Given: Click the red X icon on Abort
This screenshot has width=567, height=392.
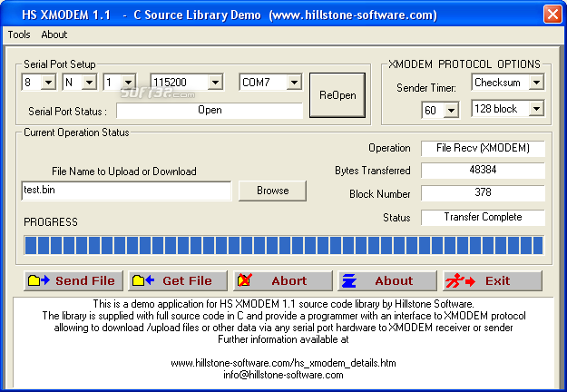Looking at the screenshot, I should tap(245, 280).
